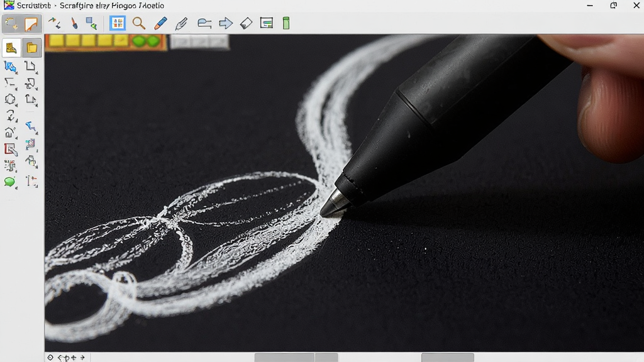Click the blue lightning-shaped arrow tool

(x=31, y=127)
